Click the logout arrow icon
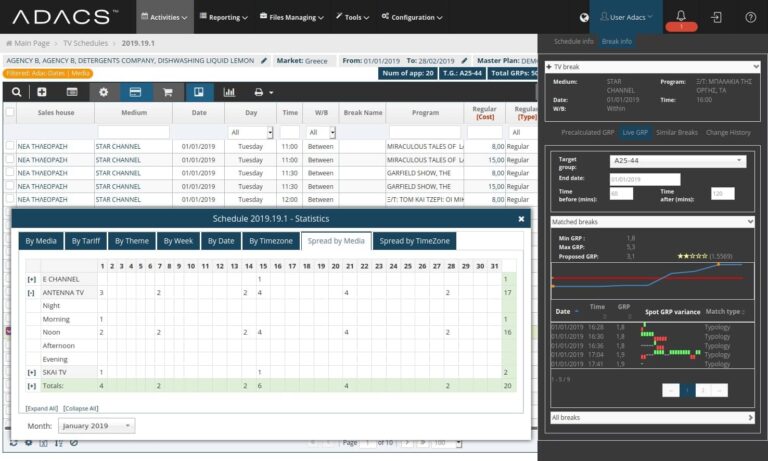The image size is (768, 461). [716, 17]
